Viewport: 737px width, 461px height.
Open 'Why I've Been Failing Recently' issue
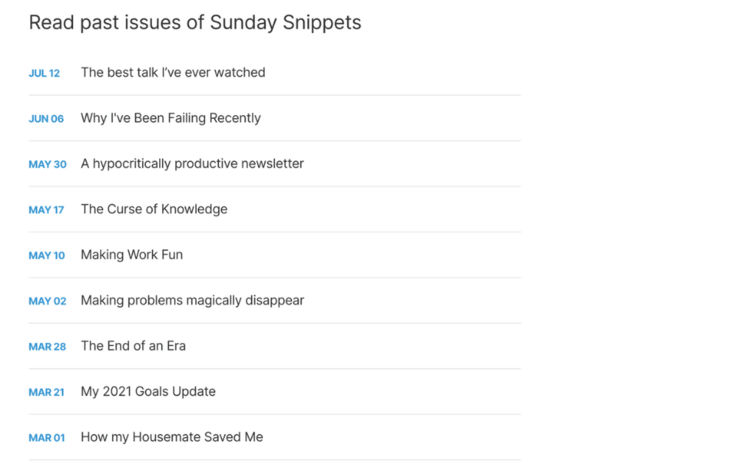171,118
